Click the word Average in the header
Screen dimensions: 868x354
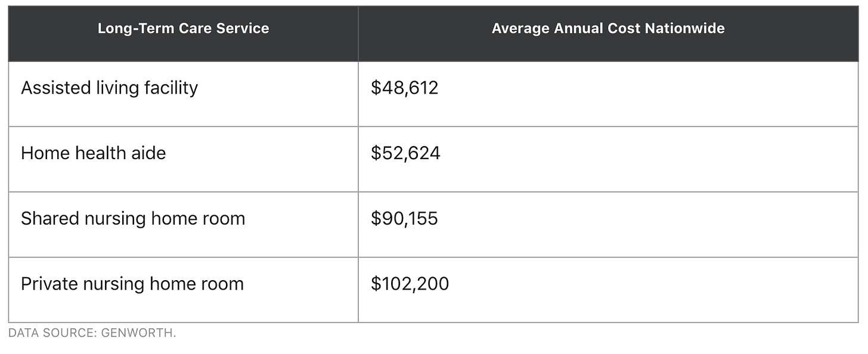[x=517, y=29]
